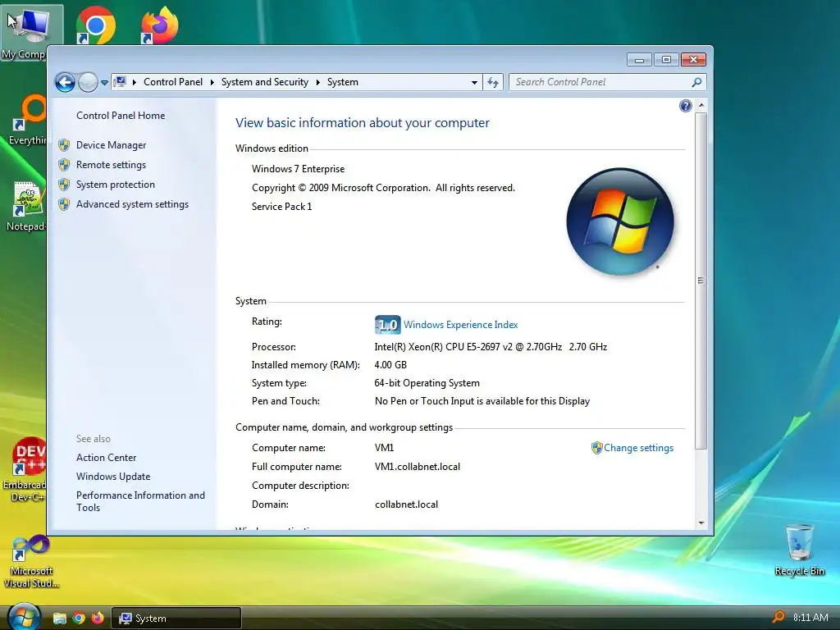
Task: Click scrollbar up arrow in System window
Action: (701, 106)
